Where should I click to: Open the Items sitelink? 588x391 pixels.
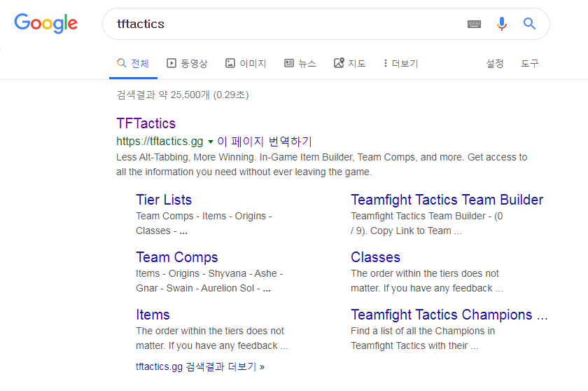tap(153, 315)
